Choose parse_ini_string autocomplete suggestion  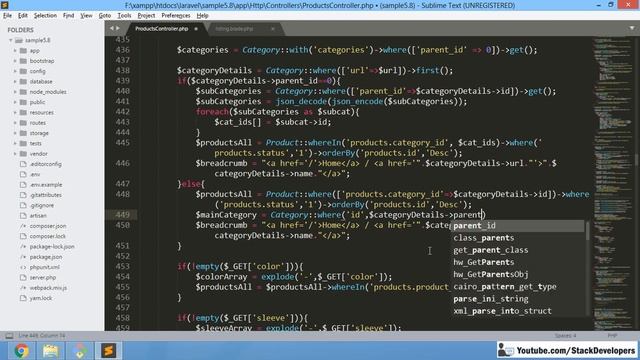(518, 299)
